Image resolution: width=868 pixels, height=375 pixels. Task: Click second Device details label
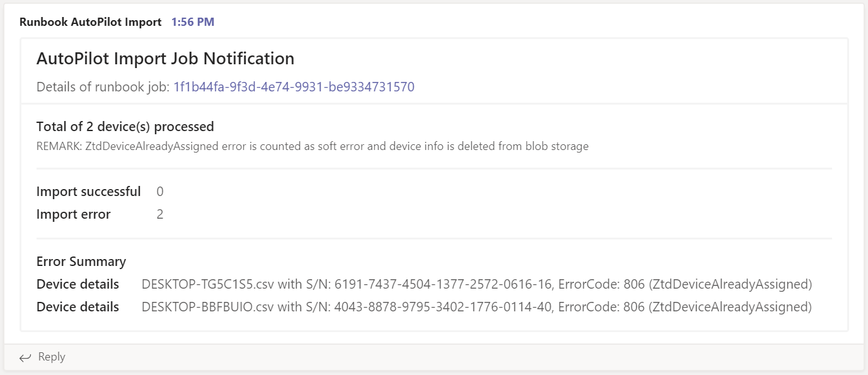[77, 307]
